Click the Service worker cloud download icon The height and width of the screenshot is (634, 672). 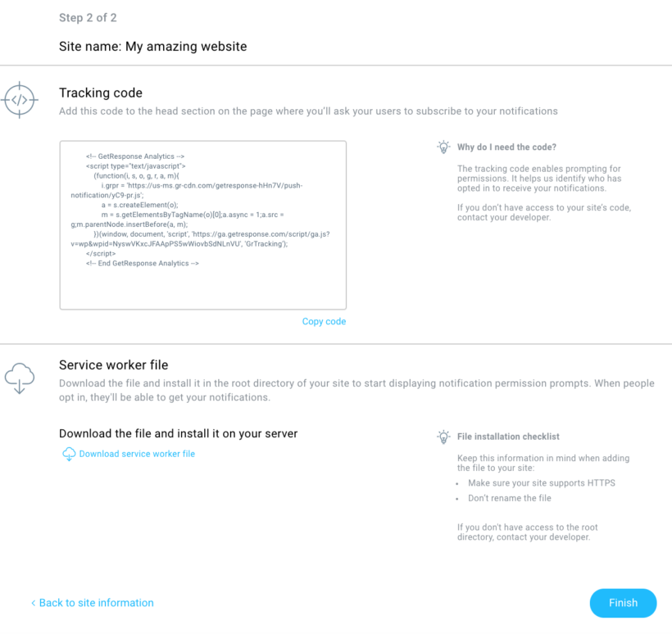coord(20,378)
